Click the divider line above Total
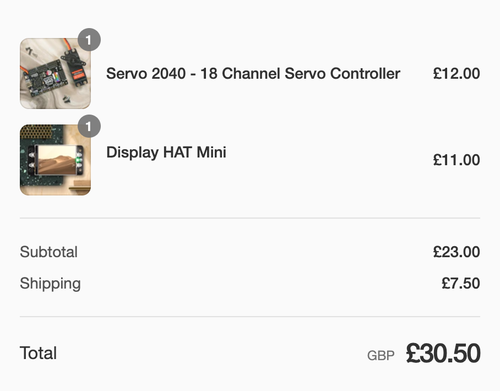The width and height of the screenshot is (500, 391). [250, 316]
